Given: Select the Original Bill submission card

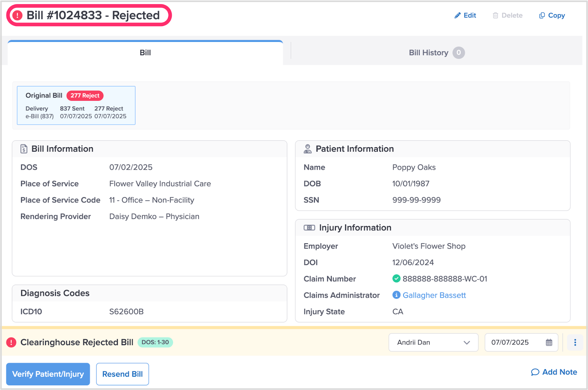Looking at the screenshot, I should (76, 106).
